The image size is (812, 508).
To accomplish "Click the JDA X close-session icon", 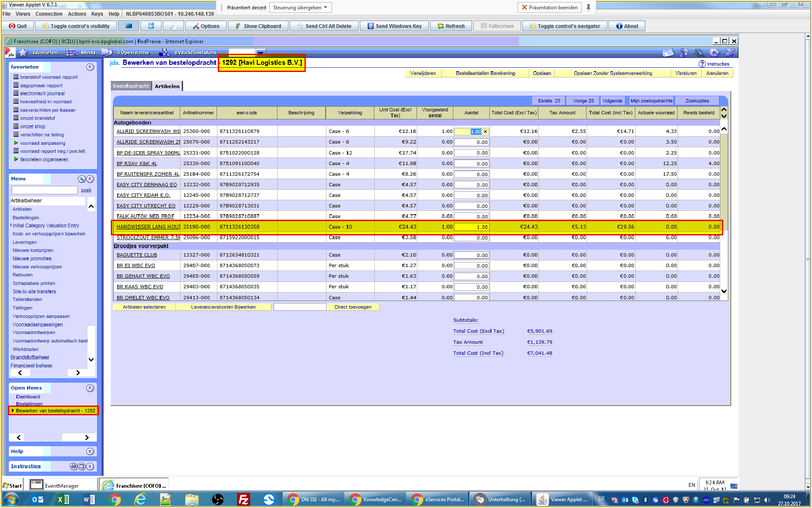I will pos(730,52).
